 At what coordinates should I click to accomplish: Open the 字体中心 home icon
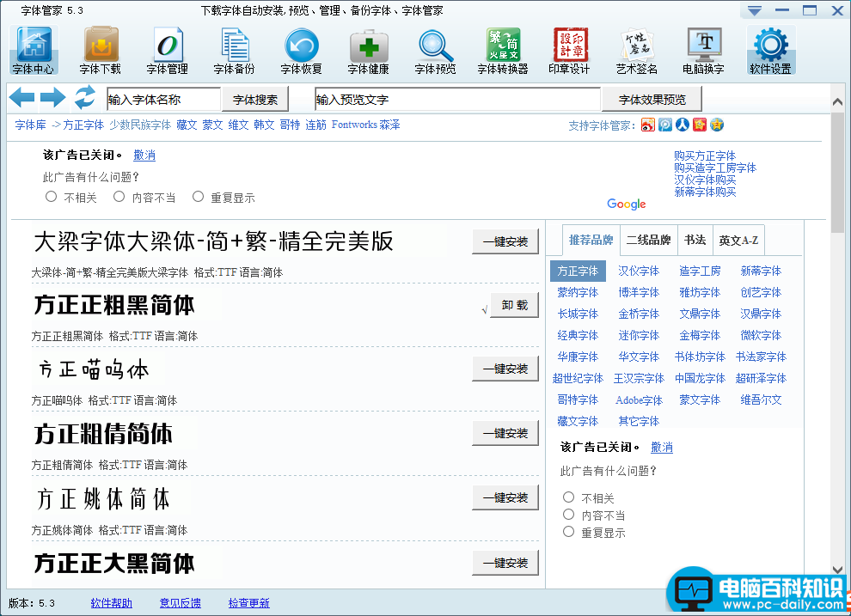point(34,51)
